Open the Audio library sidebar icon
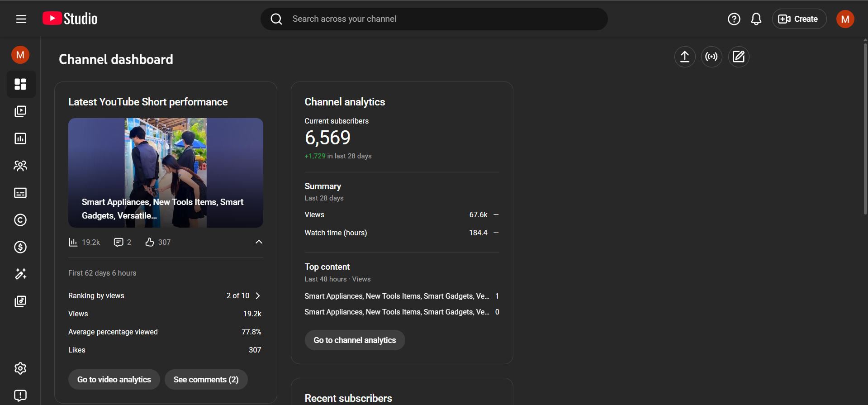Screen dimensions: 868x405 click(x=20, y=301)
